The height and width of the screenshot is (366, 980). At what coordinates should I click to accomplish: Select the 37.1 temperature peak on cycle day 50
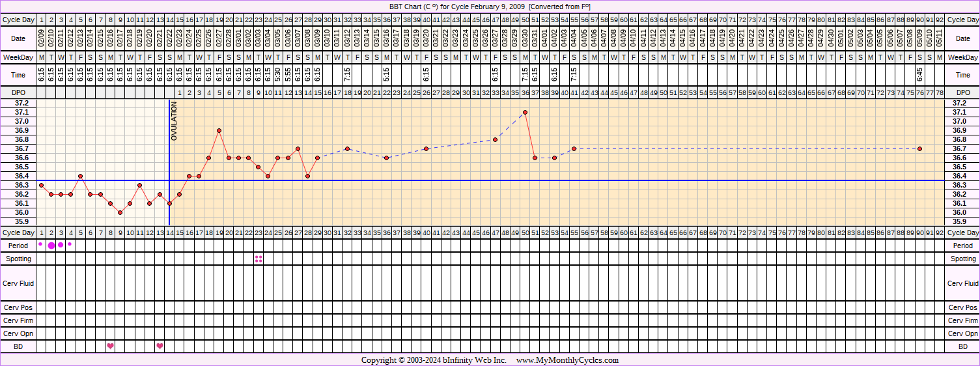click(x=525, y=112)
